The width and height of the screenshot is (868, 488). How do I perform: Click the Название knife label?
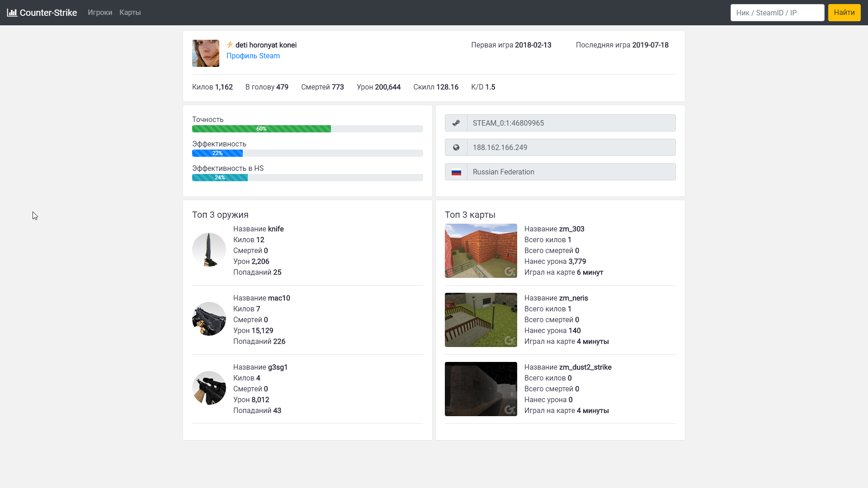click(259, 229)
